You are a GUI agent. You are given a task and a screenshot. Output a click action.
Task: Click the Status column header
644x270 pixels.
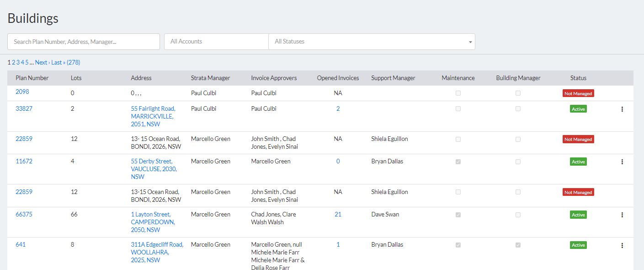tap(578, 78)
